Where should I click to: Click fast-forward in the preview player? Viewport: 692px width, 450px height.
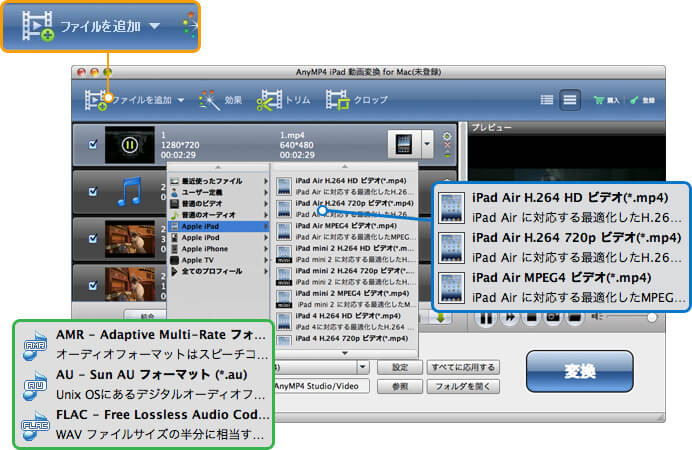coord(510,318)
